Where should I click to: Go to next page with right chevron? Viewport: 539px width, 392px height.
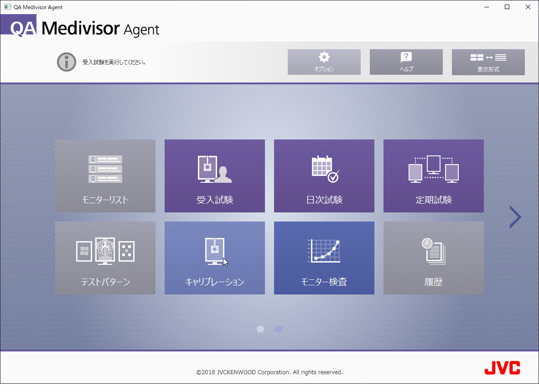point(515,217)
